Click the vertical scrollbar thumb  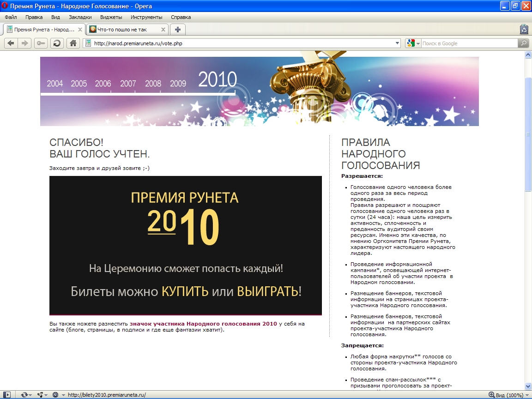[528, 134]
